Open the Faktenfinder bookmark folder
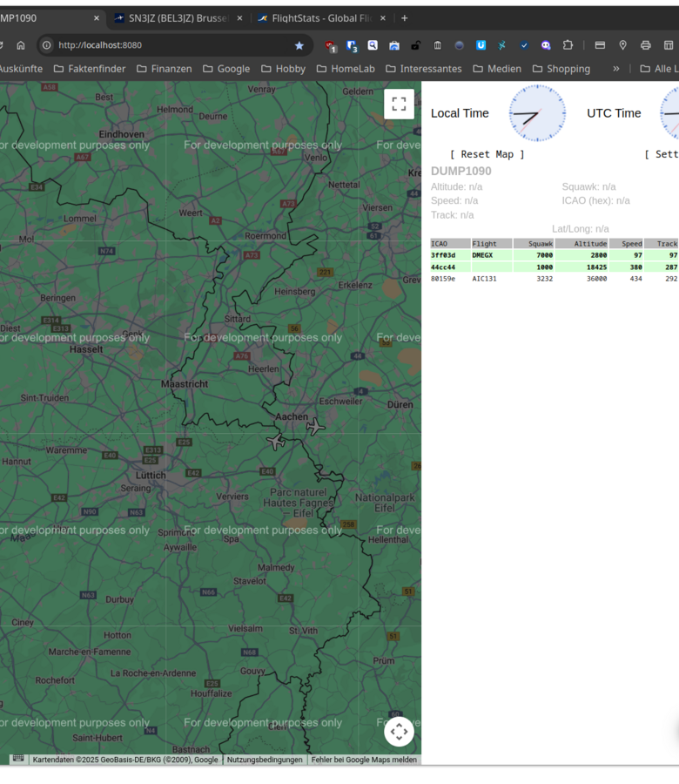The height and width of the screenshot is (784, 679). tap(90, 69)
